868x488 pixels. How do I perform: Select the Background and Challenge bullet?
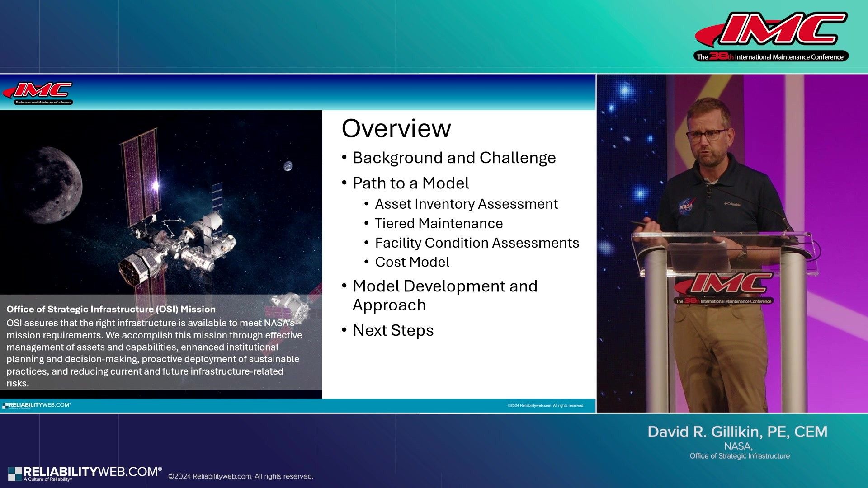click(454, 158)
